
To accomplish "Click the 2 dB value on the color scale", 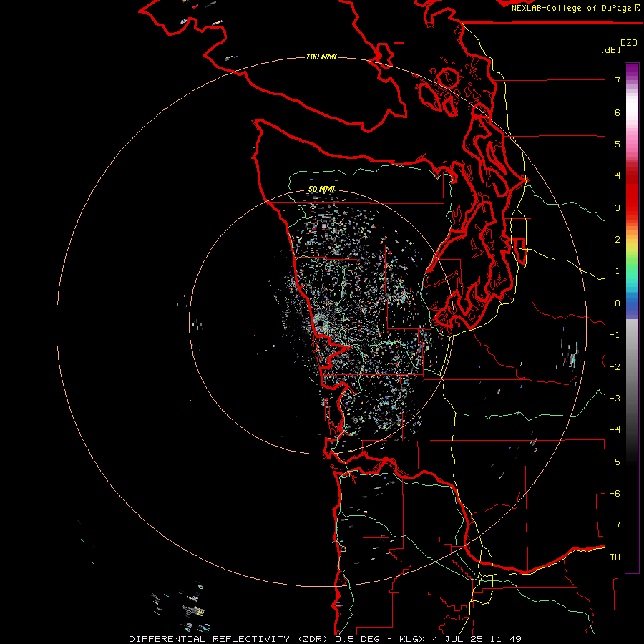I will (618, 240).
